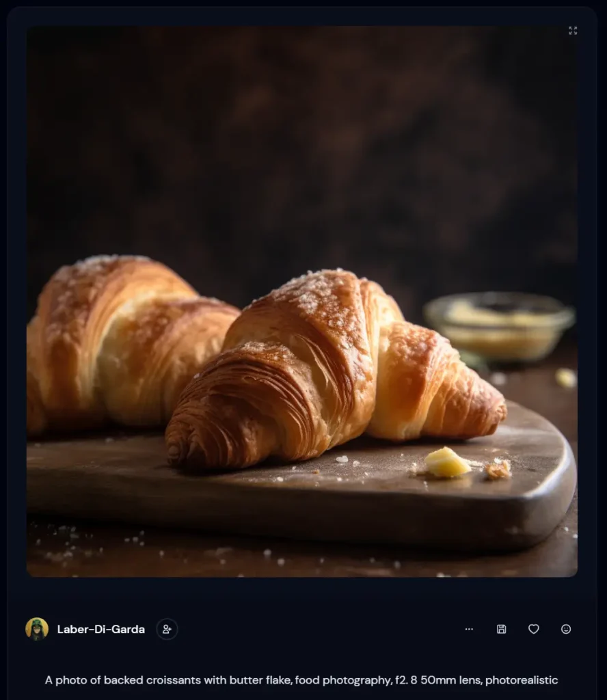Open Laber-Di-Garda's profile avatar
607x700 pixels.
tap(37, 629)
